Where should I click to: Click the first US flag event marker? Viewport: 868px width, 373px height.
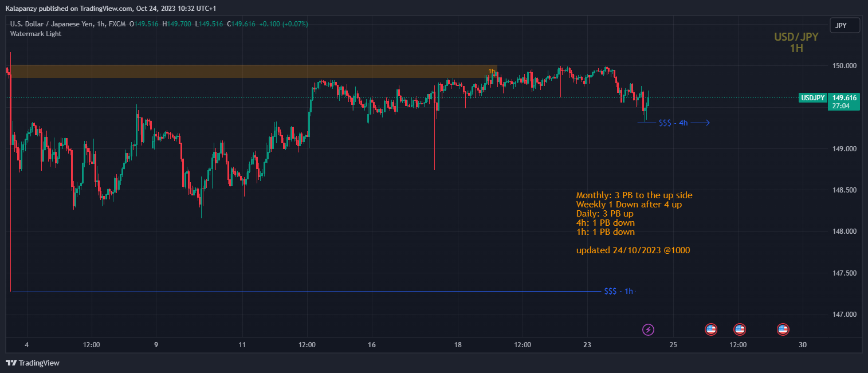click(710, 329)
